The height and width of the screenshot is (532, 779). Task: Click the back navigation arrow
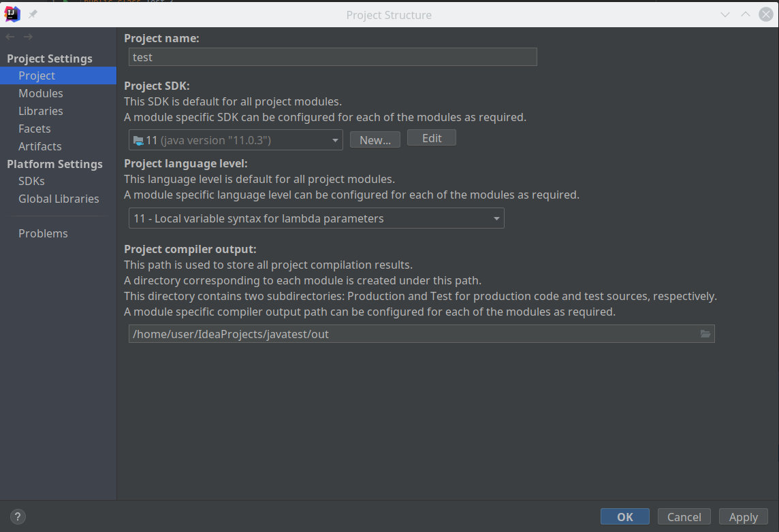(10, 37)
